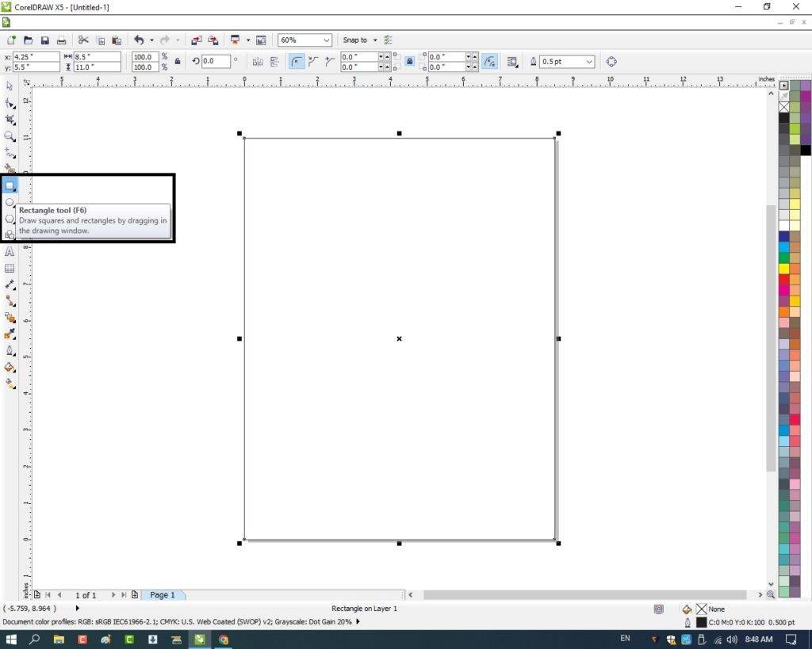
Task: Select the Color eyedropper tool
Action: coord(10,335)
